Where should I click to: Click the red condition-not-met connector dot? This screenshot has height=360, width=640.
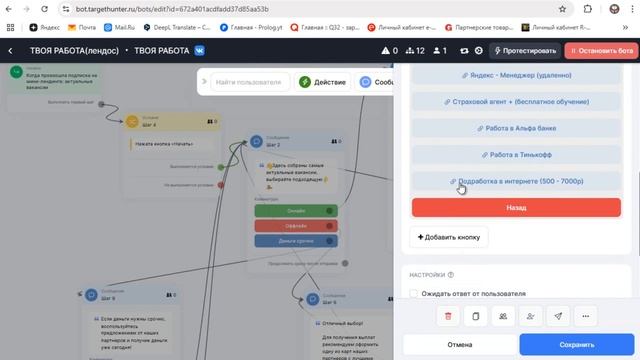(x=221, y=185)
